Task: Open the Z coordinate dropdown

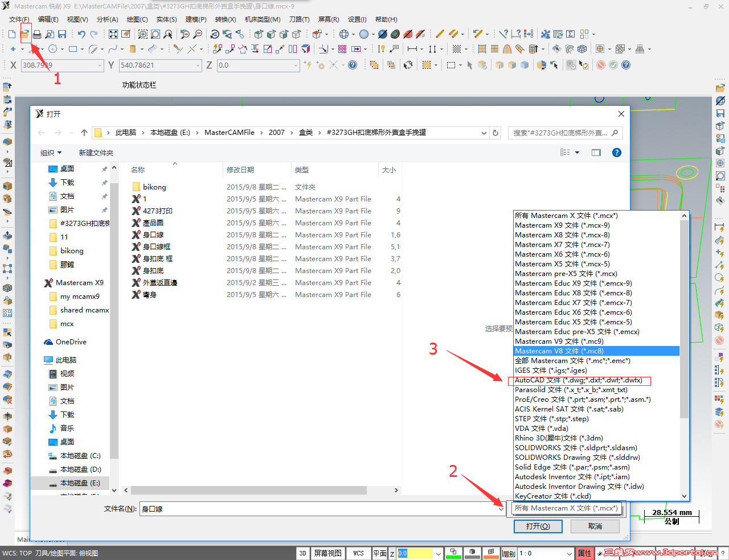Action: tap(296, 65)
